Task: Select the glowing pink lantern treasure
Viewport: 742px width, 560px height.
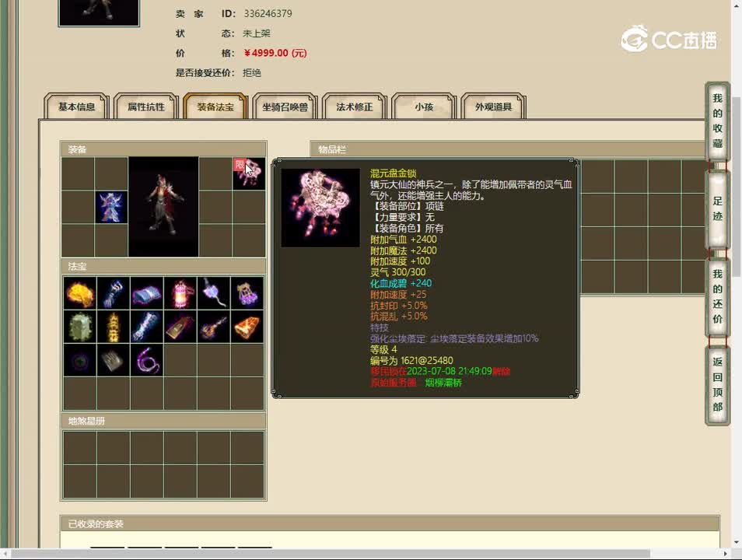Action: click(180, 294)
